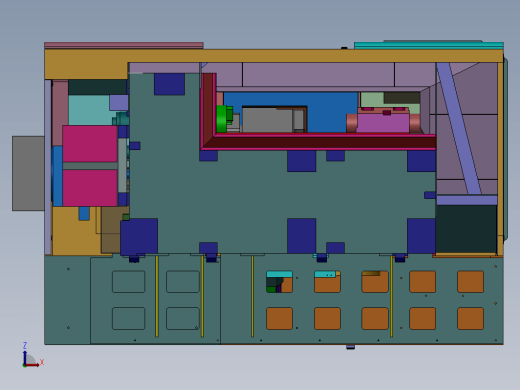520x390 pixels.
Task: Pick the dark panel below the diagonal brace
Action: (466, 229)
